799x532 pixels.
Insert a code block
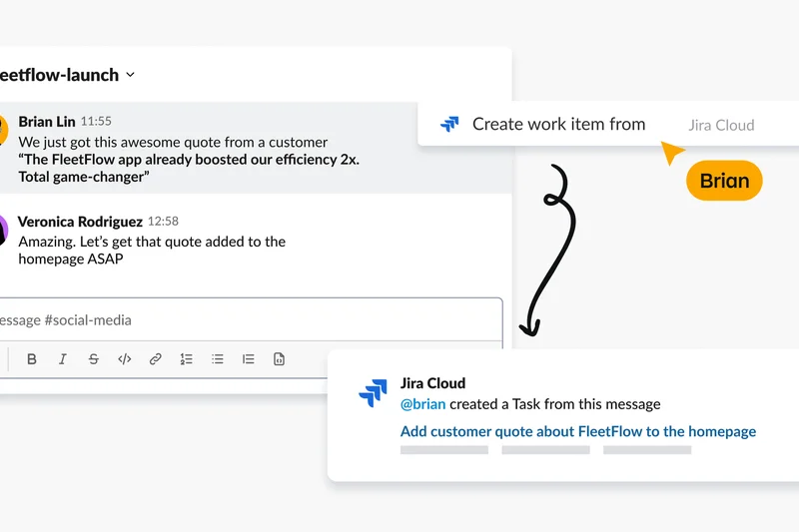280,359
